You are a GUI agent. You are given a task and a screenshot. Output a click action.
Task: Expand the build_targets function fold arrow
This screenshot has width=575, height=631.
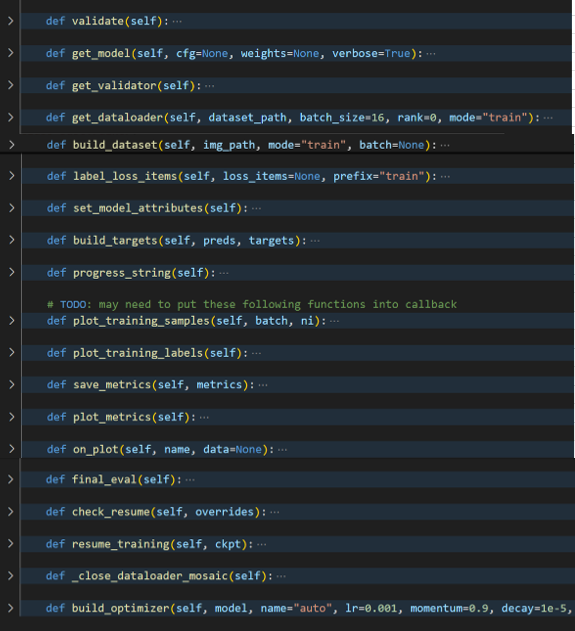[x=12, y=240]
